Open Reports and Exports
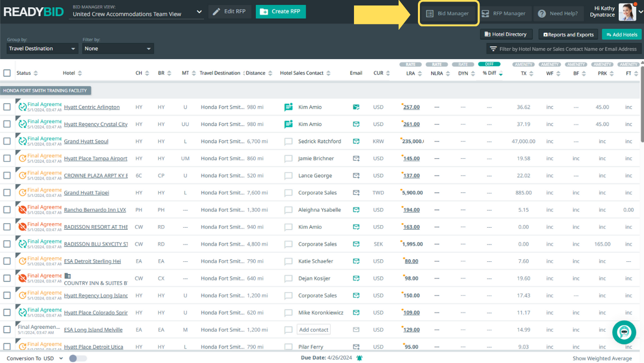644x363 pixels. (x=569, y=35)
